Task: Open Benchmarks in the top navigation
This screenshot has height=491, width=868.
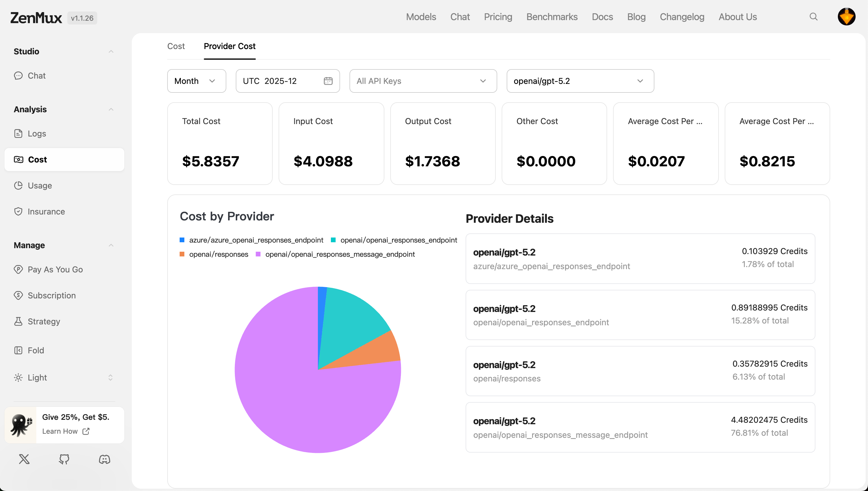Action: coord(552,17)
